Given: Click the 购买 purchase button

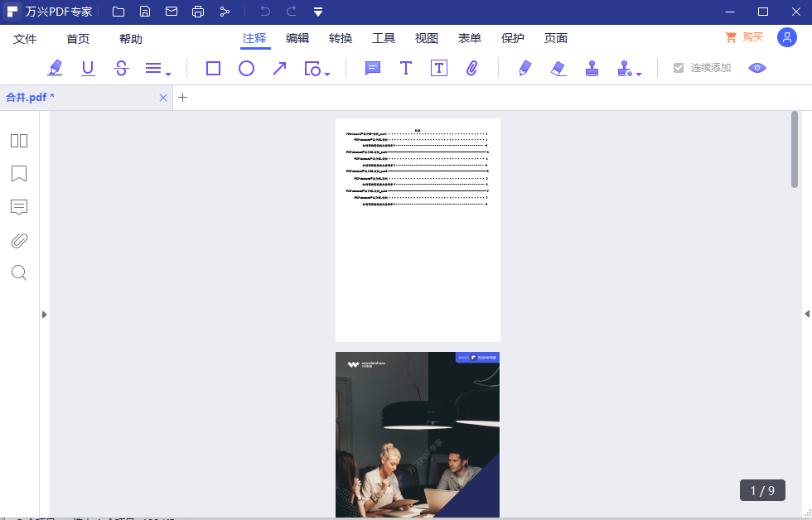Looking at the screenshot, I should pyautogui.click(x=744, y=37).
